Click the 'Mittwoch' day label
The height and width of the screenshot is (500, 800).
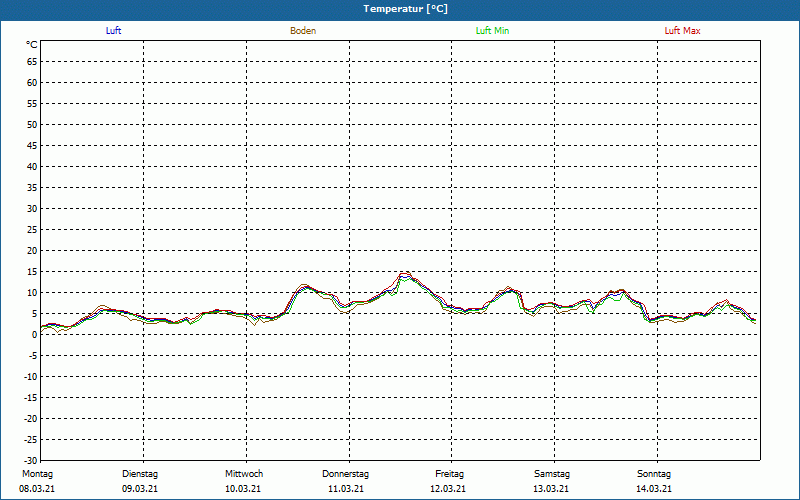pyautogui.click(x=244, y=474)
